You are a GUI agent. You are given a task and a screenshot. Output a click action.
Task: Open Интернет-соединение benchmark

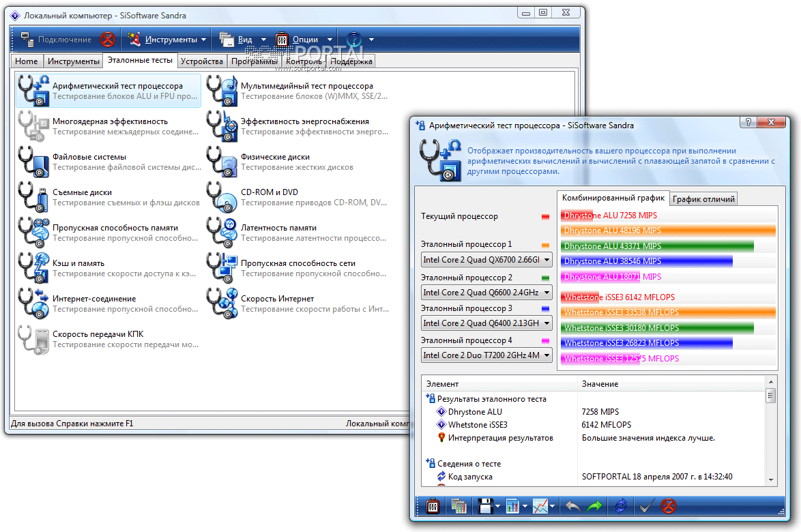pyautogui.click(x=108, y=304)
